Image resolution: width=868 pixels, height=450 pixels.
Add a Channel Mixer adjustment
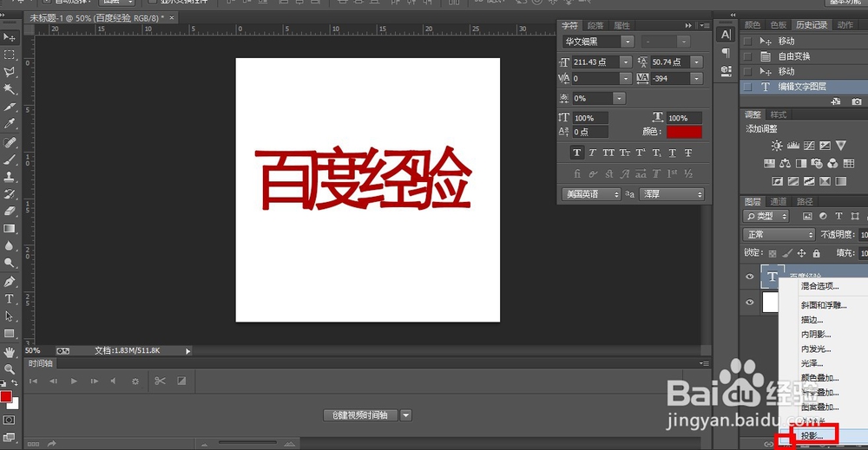(833, 163)
